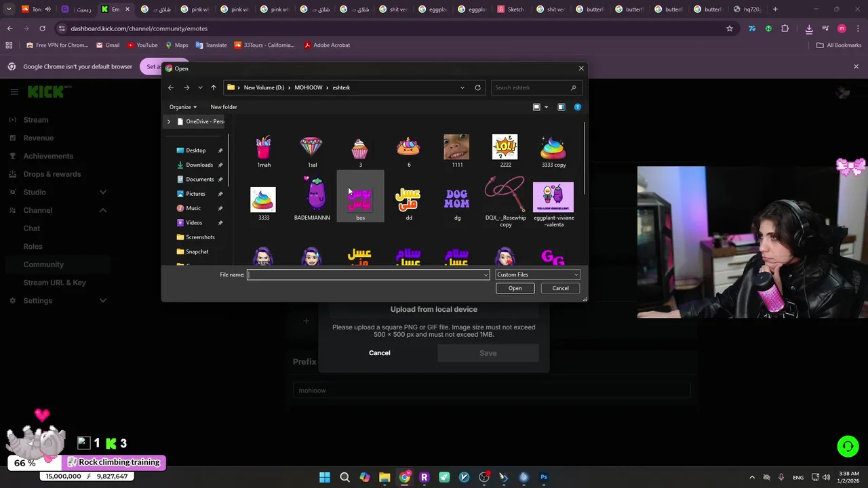Expand the Settings sidebar section
The height and width of the screenshot is (488, 868).
[x=103, y=300]
